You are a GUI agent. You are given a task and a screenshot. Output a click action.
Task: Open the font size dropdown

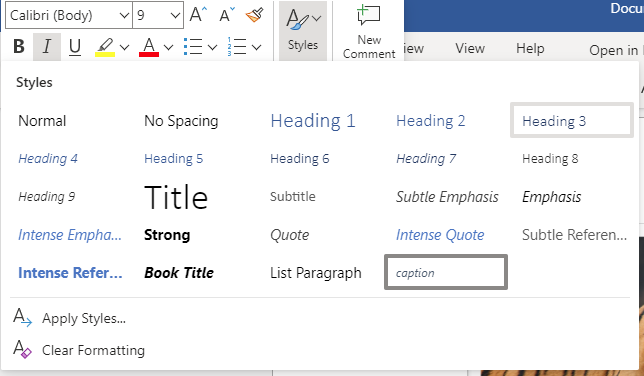click(158, 15)
